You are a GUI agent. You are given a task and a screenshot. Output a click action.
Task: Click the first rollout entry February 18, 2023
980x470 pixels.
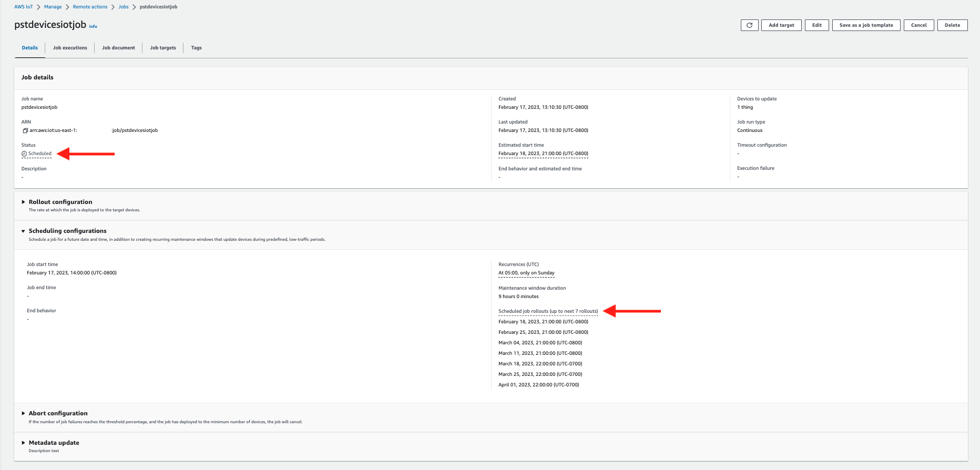[543, 322]
